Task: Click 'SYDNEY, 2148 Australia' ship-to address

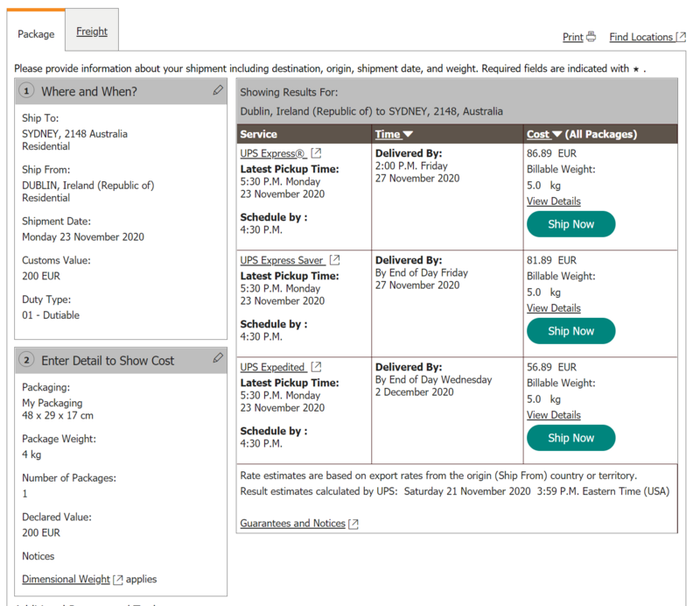Action: [x=74, y=134]
